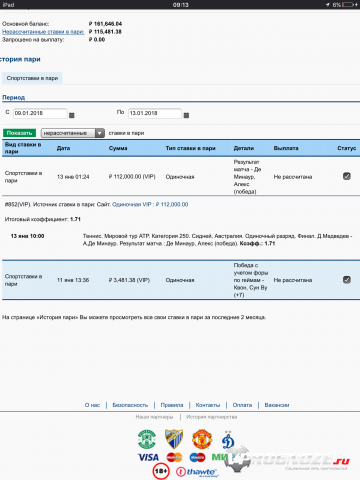The image size is (360, 480).
Task: Click the Вид ставки в пари column header
Action: click(23, 148)
